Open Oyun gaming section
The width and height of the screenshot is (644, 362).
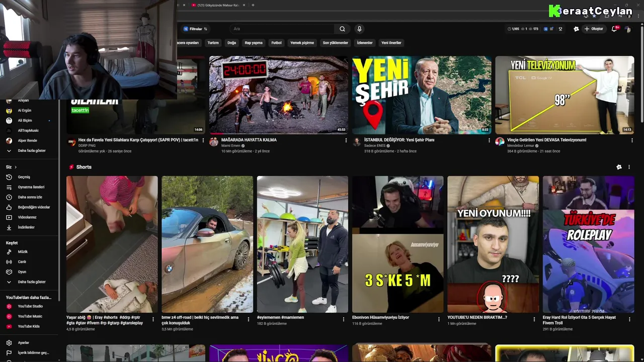(x=22, y=271)
